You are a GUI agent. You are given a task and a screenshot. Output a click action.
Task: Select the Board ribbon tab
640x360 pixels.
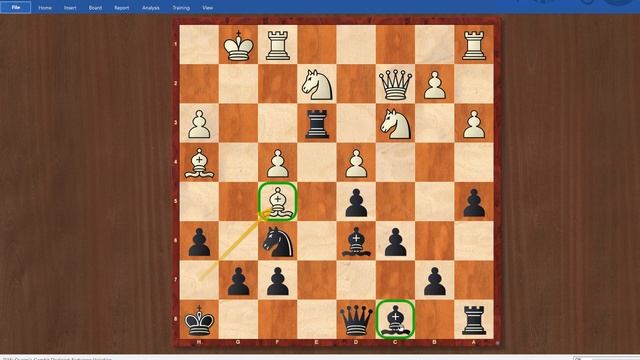pos(96,8)
